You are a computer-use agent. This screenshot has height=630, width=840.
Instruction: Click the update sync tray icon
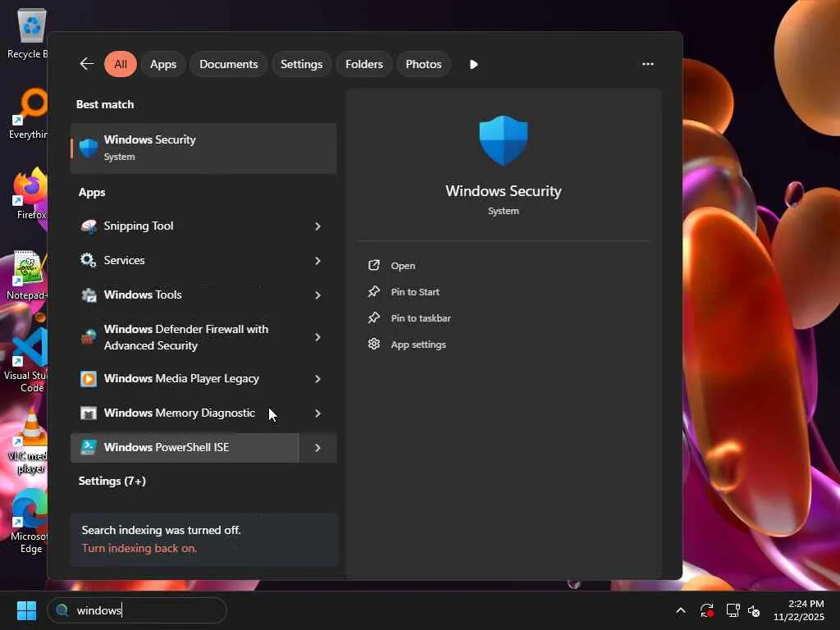coord(706,610)
